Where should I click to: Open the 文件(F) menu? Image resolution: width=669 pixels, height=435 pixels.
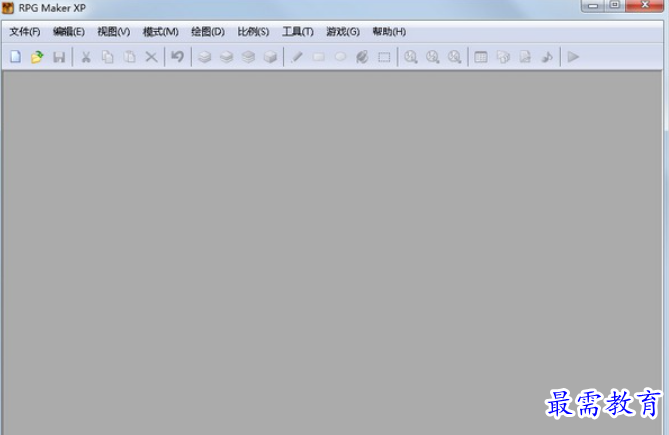click(25, 32)
